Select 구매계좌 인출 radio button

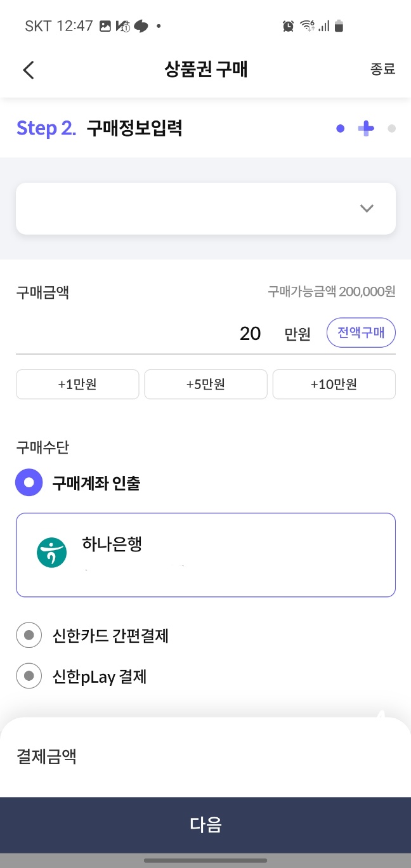click(x=29, y=483)
